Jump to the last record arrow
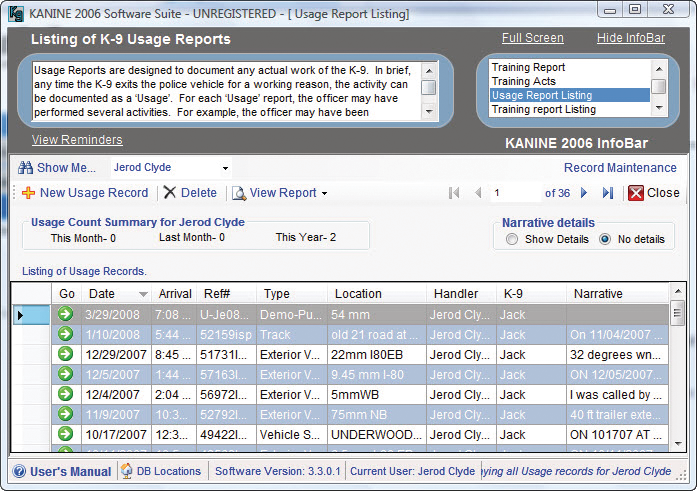Screen dimensions: 697x491 pos(608,193)
